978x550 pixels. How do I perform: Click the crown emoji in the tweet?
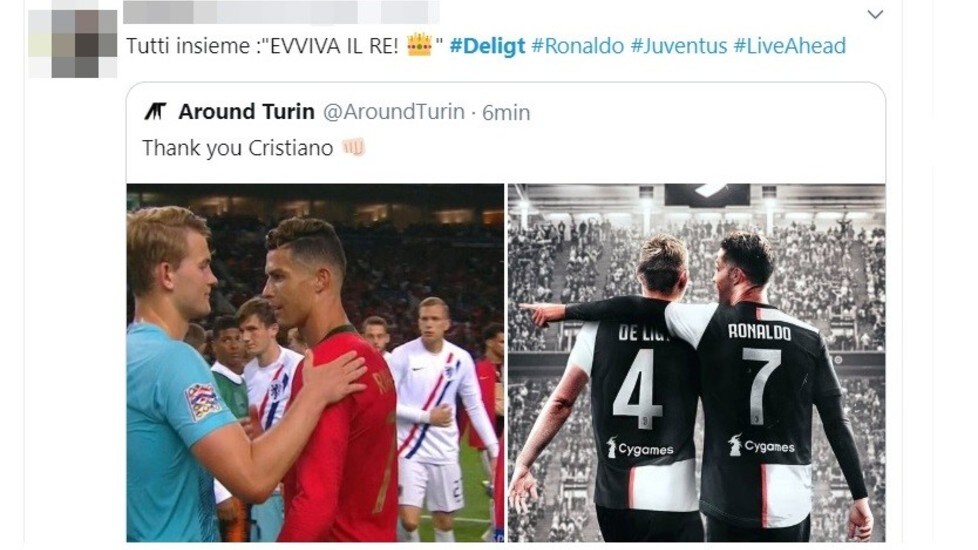419,45
